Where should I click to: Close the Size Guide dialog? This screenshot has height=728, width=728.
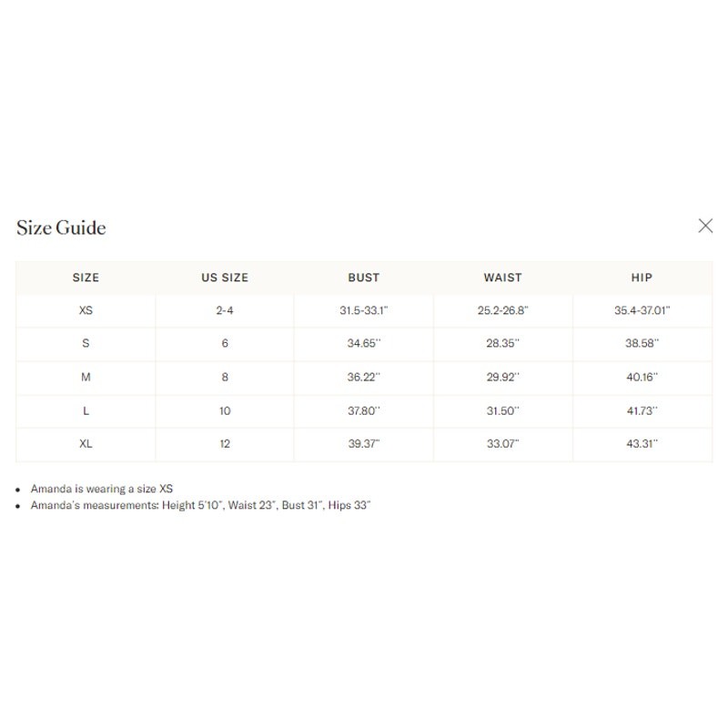(705, 226)
